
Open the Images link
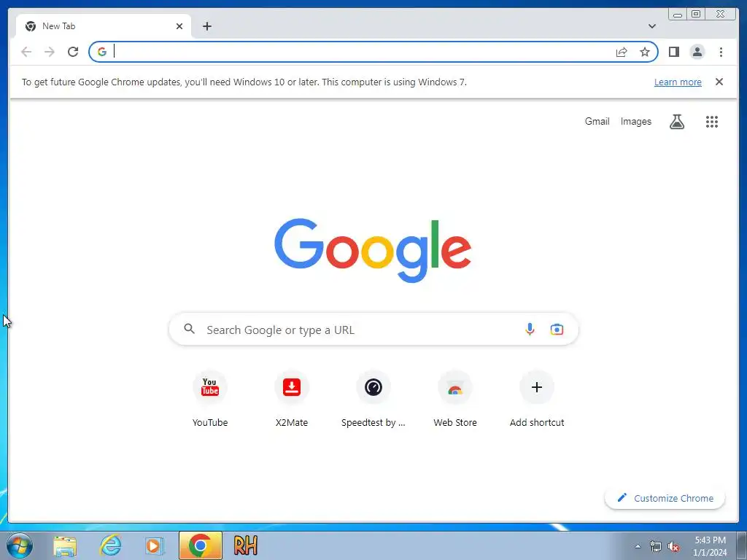click(635, 122)
